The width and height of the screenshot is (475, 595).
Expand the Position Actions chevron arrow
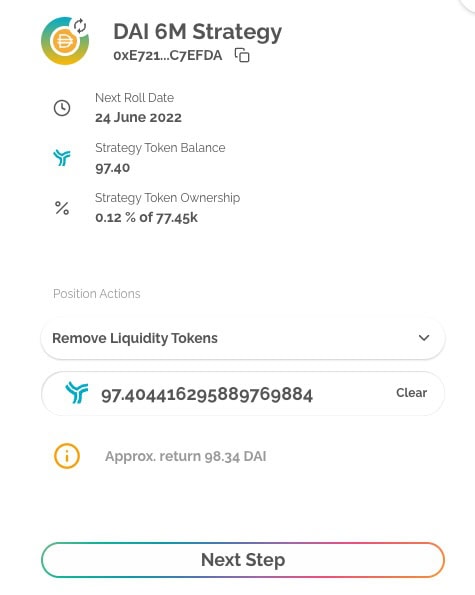click(424, 338)
